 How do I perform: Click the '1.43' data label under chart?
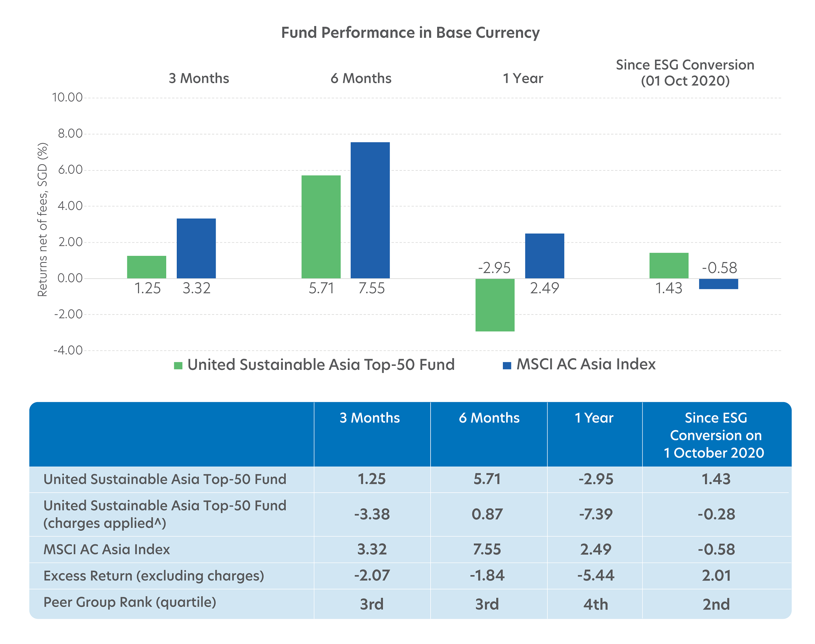669,288
